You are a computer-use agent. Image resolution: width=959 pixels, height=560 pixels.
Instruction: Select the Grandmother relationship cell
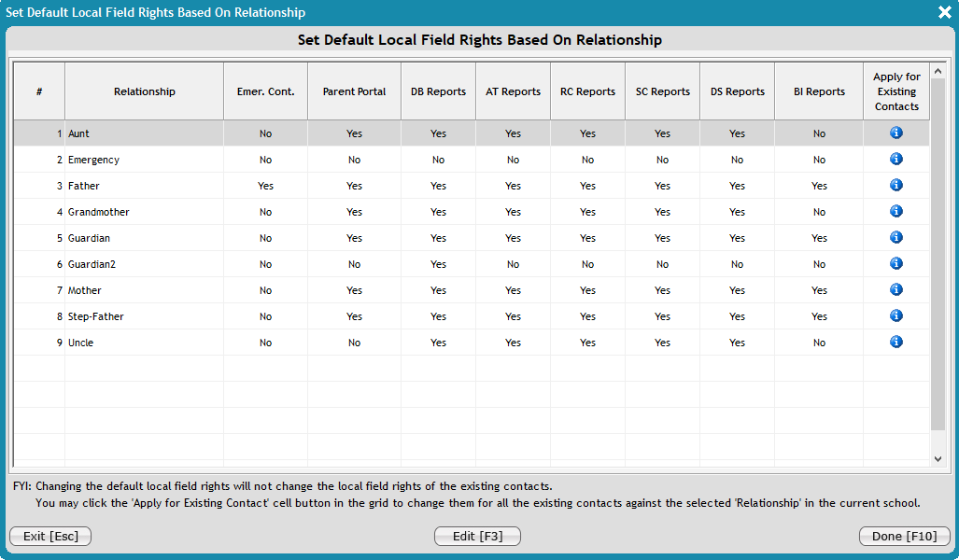pos(145,212)
